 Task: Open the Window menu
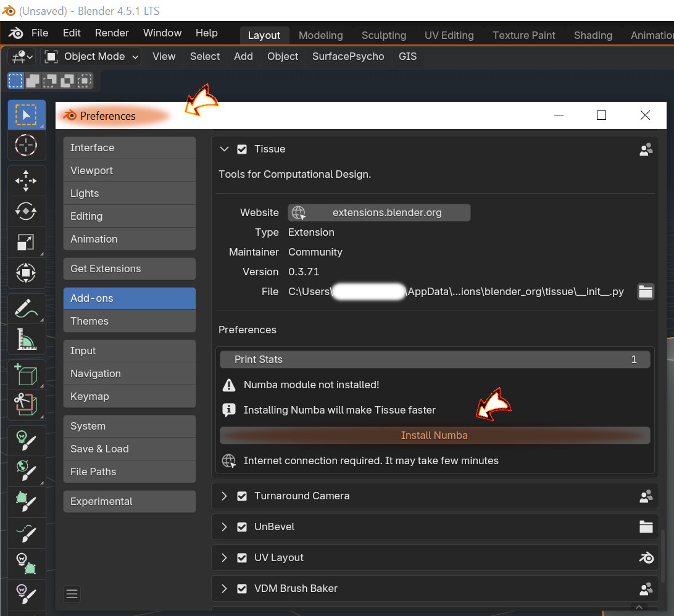click(162, 33)
